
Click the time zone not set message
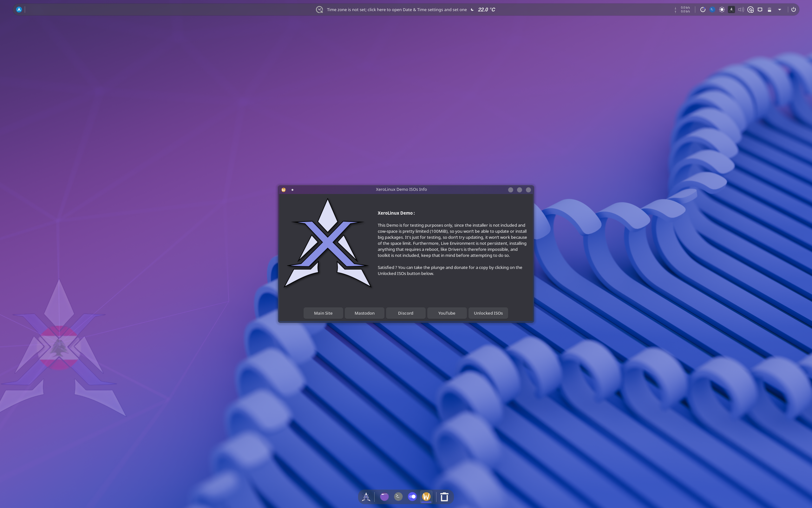coord(396,10)
